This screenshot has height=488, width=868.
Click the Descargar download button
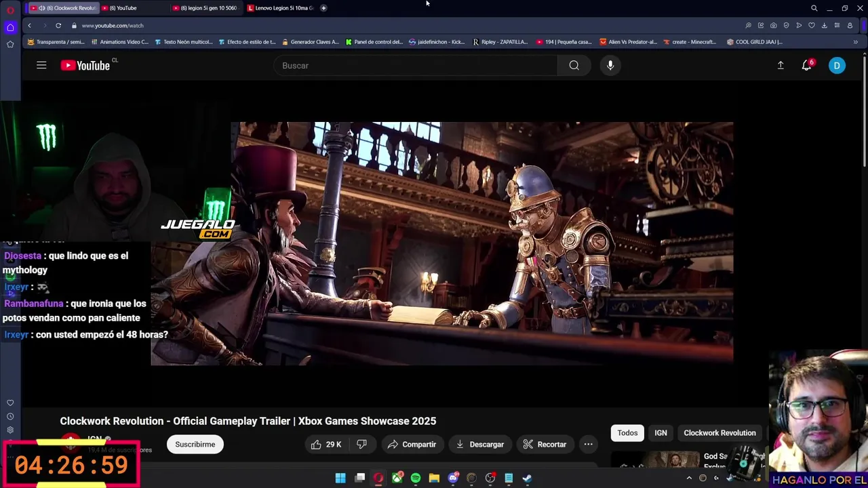(479, 445)
